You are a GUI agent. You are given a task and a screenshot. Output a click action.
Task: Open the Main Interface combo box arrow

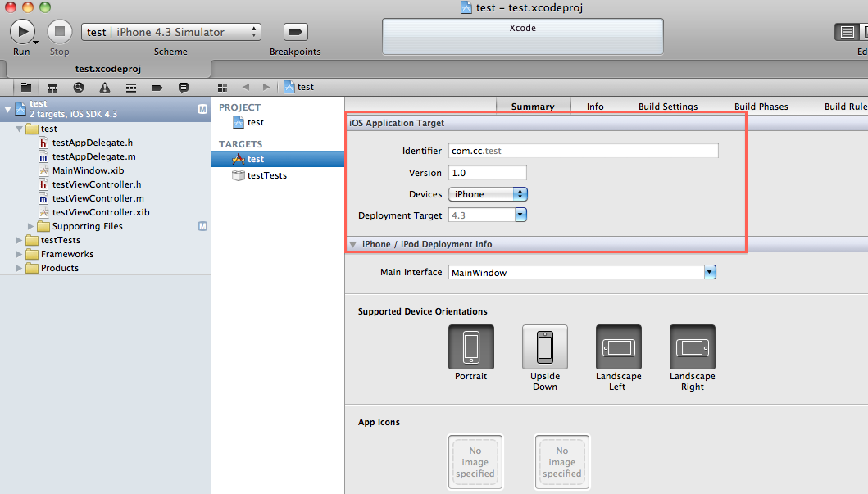coord(710,272)
